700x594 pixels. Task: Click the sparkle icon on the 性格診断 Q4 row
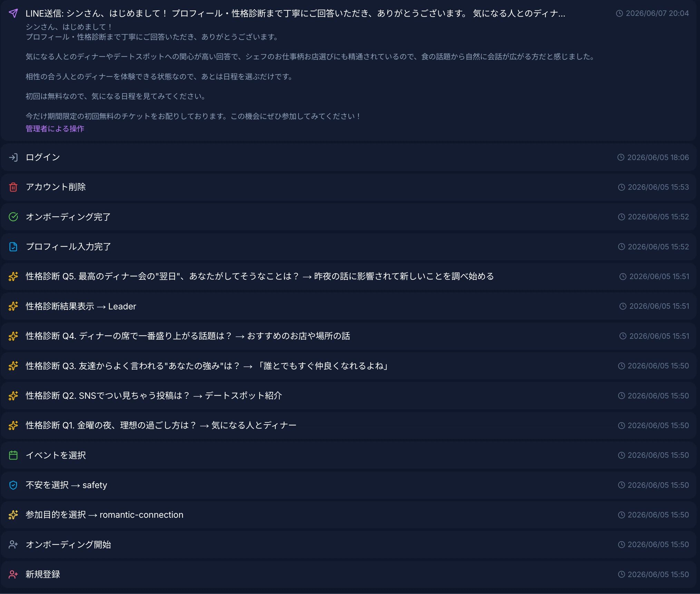13,336
